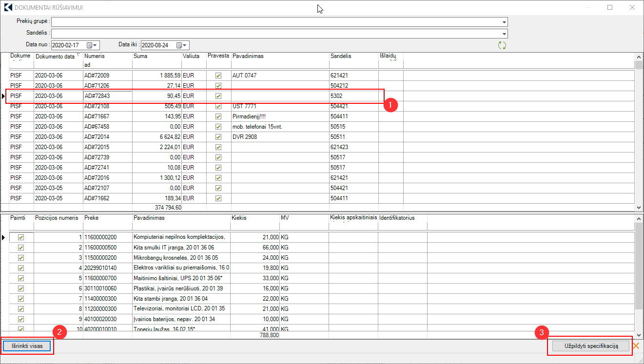Expand the Prekių grupė dropdown
This screenshot has width=644, height=364.
click(504, 22)
